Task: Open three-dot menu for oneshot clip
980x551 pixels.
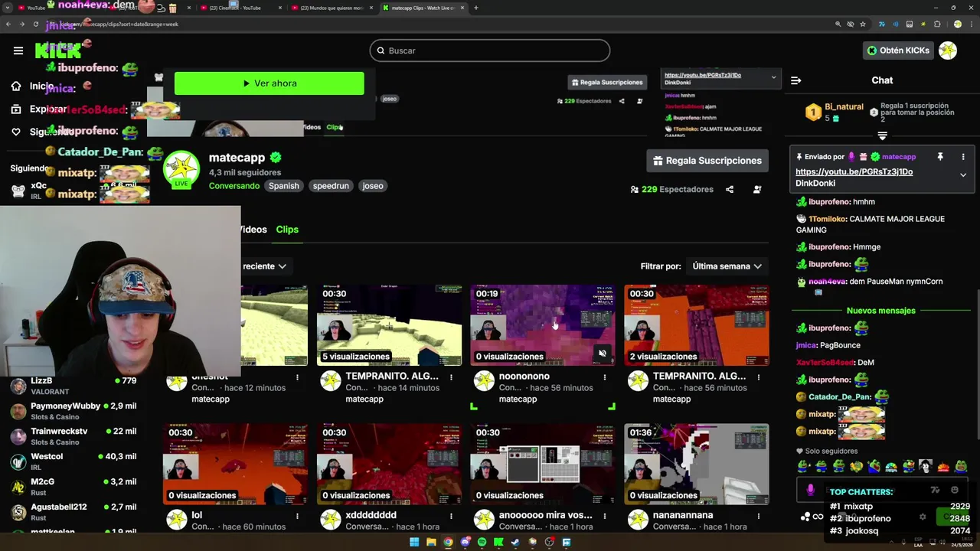Action: [x=297, y=377]
